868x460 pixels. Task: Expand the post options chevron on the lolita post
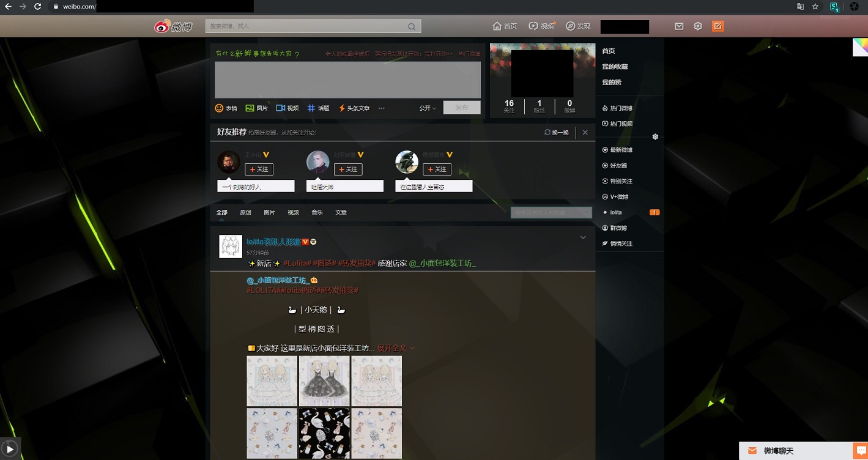coord(583,237)
